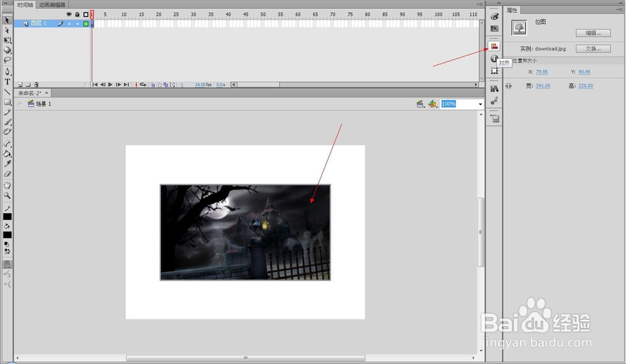Click the 交换... button
626x364 pixels.
593,49
